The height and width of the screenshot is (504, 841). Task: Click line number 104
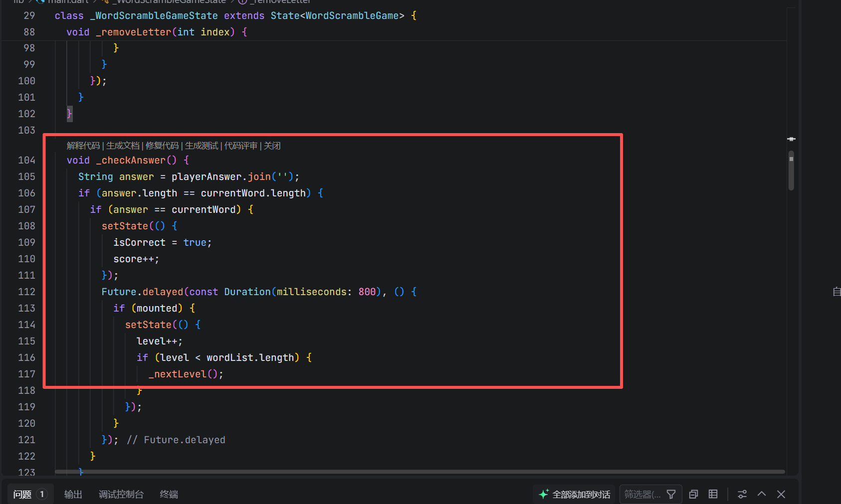point(26,160)
